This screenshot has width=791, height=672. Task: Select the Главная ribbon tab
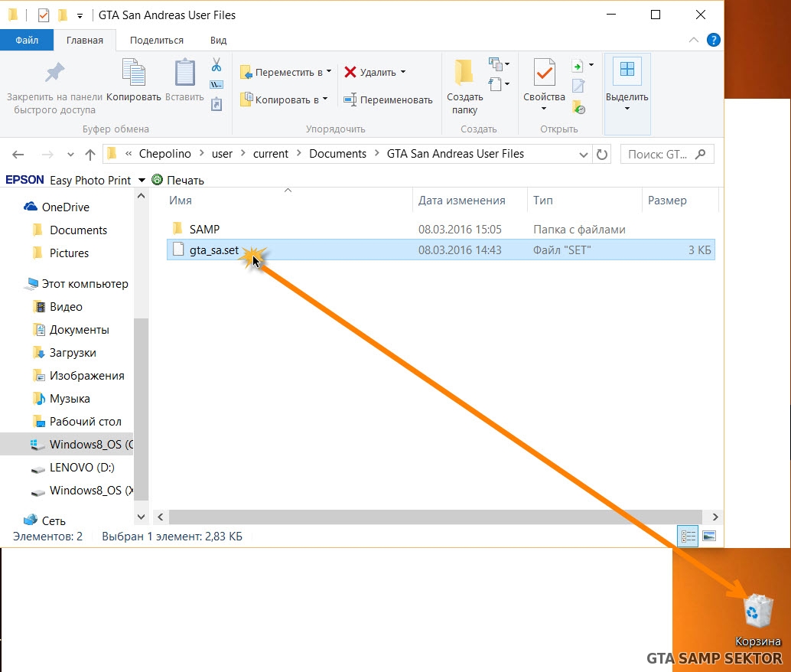click(x=85, y=41)
